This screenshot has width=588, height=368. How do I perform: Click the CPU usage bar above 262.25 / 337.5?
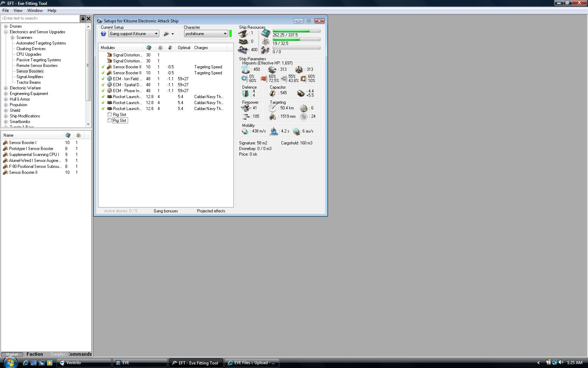pyautogui.click(x=296, y=31)
